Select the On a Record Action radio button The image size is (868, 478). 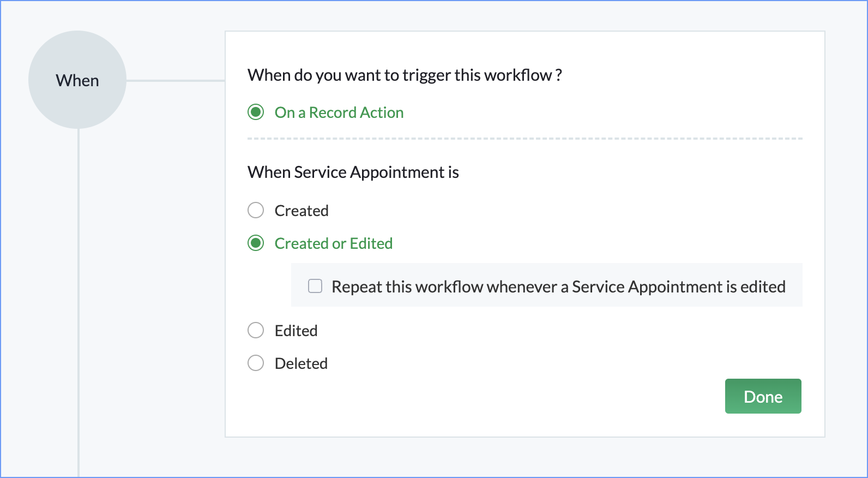(256, 112)
